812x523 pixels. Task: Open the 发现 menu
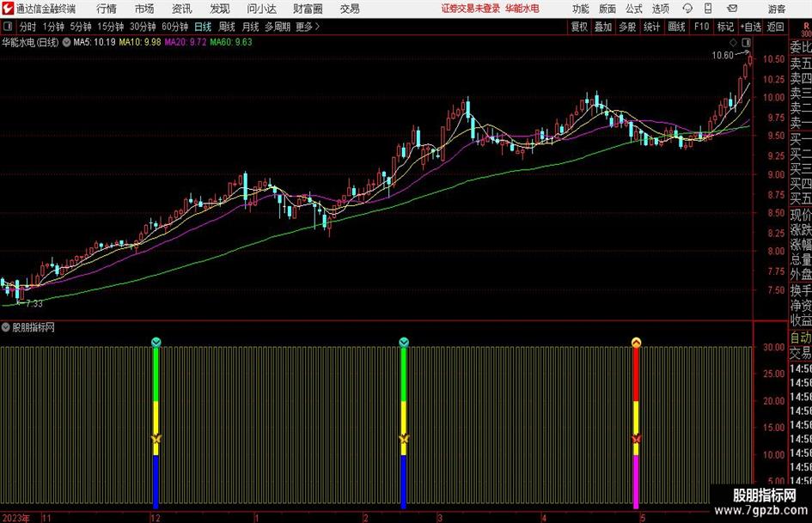tap(220, 9)
